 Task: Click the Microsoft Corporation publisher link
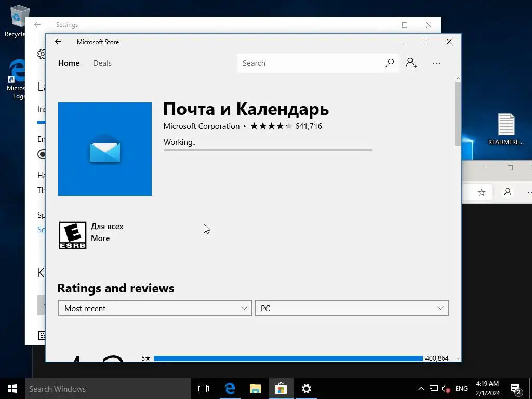pyautogui.click(x=202, y=126)
